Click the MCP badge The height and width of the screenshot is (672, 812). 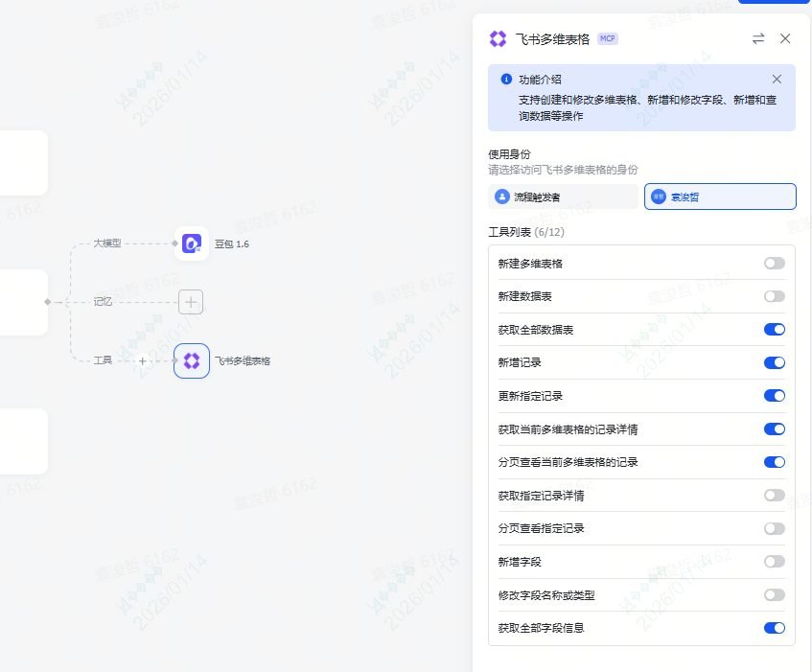(x=608, y=39)
